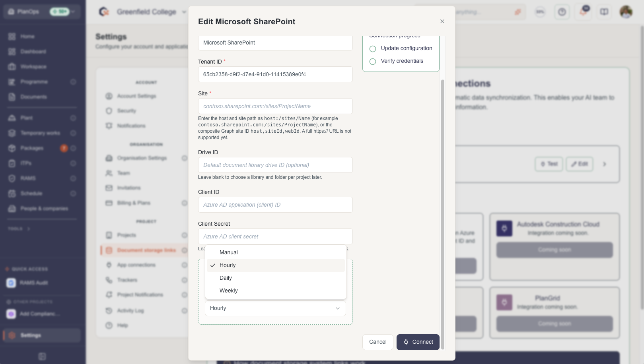The image size is (644, 364).
Task: Open the Help link in settings menu
Action: point(123,325)
